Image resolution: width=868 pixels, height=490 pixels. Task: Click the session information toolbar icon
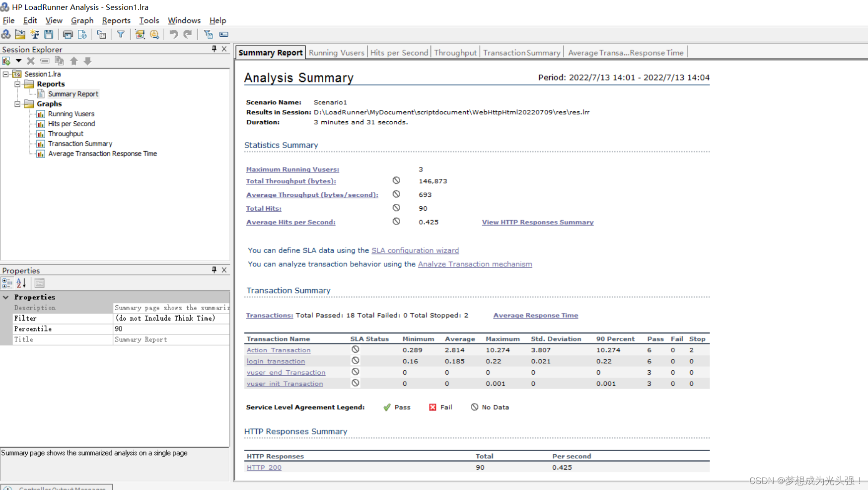point(101,34)
